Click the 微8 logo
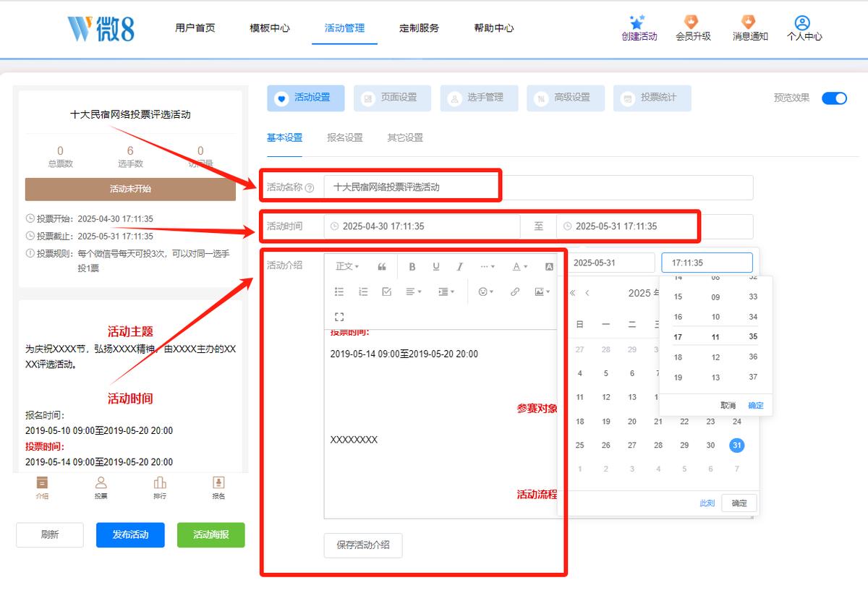868x609 pixels. pos(101,28)
